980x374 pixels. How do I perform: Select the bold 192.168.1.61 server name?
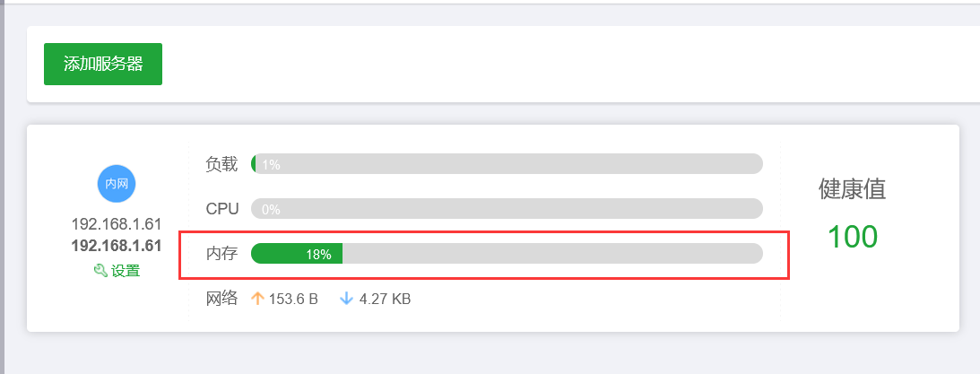117,246
